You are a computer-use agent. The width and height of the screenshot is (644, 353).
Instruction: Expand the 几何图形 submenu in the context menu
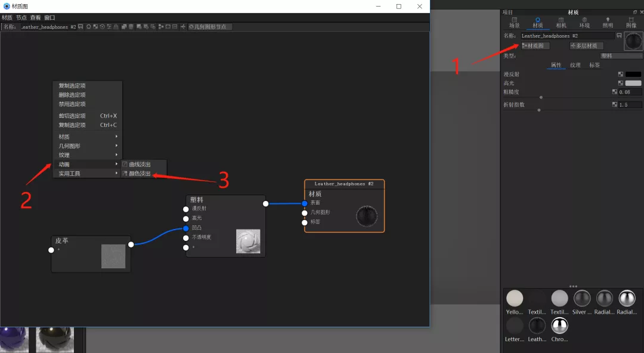88,146
